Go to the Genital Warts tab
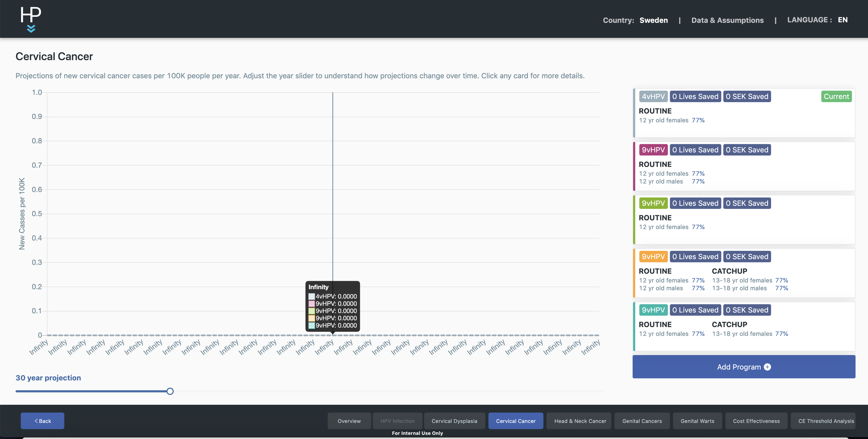 click(x=697, y=421)
